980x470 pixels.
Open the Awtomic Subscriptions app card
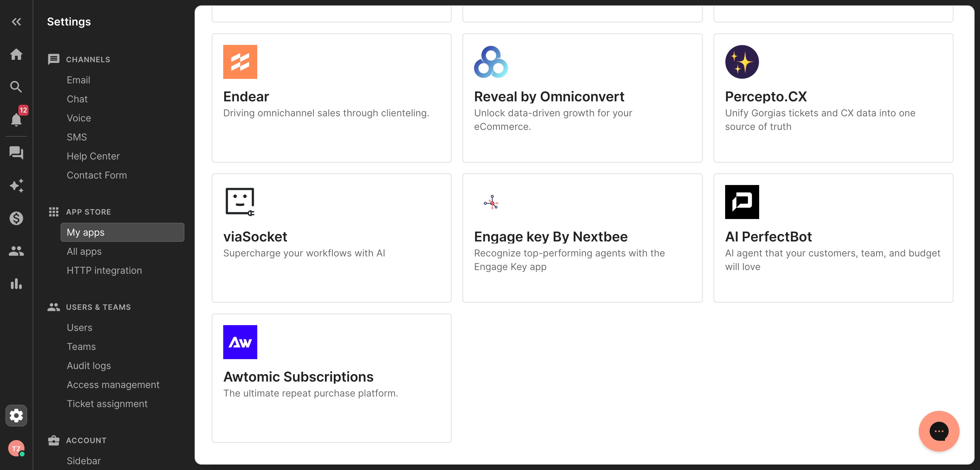(x=331, y=378)
